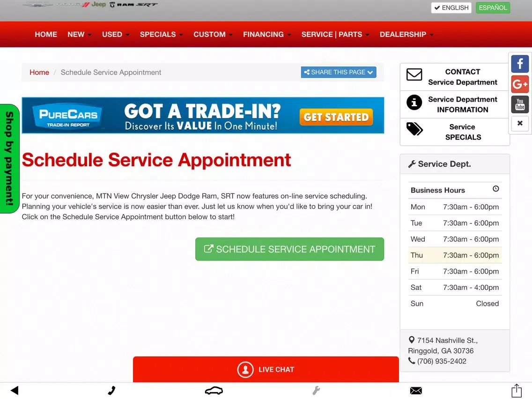The height and width of the screenshot is (399, 532).
Task: Click the phone icon by (706) 935-2402
Action: [411, 361]
